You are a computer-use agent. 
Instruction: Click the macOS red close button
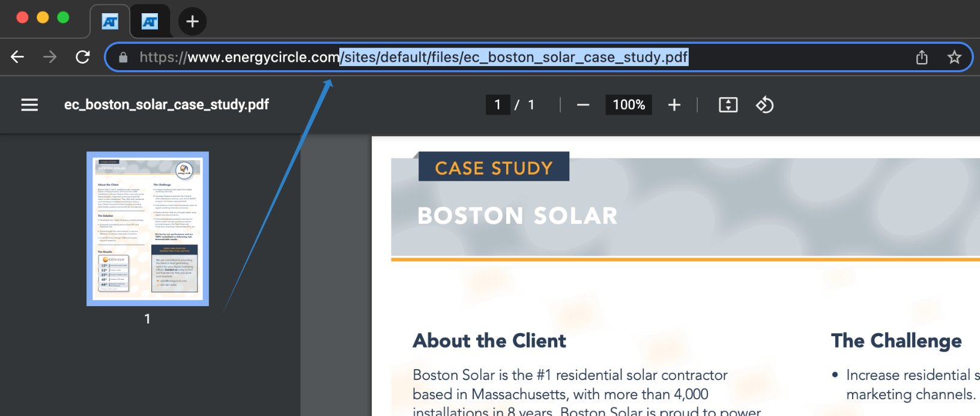[22, 17]
